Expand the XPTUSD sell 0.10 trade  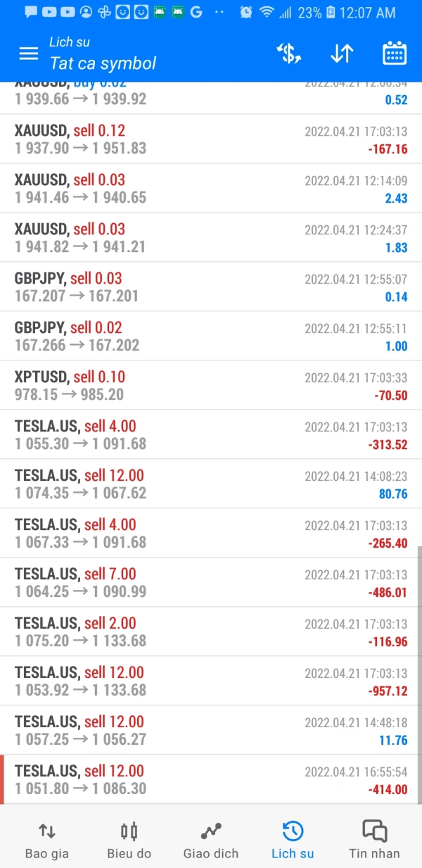tap(211, 386)
